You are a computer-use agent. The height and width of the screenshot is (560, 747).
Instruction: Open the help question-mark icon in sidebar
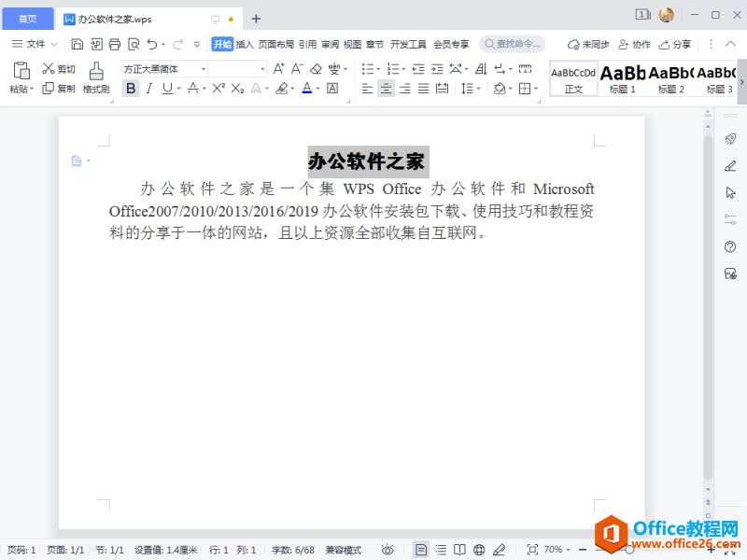(730, 246)
